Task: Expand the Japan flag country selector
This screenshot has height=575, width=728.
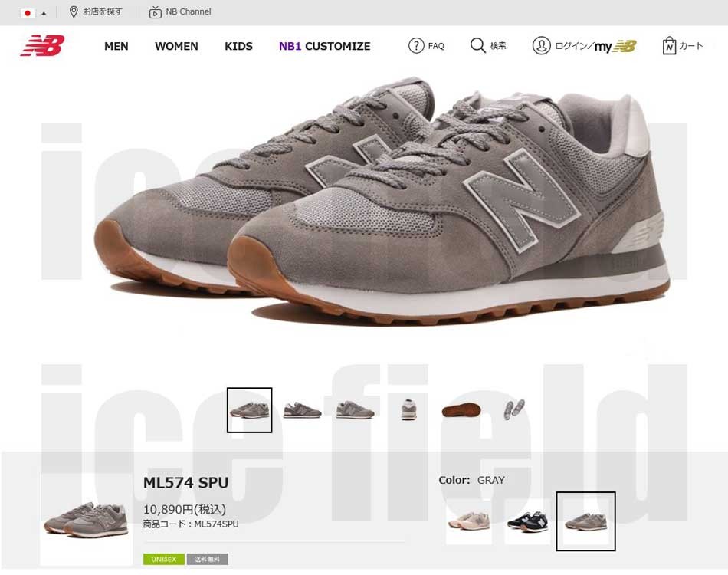Action: tap(33, 13)
